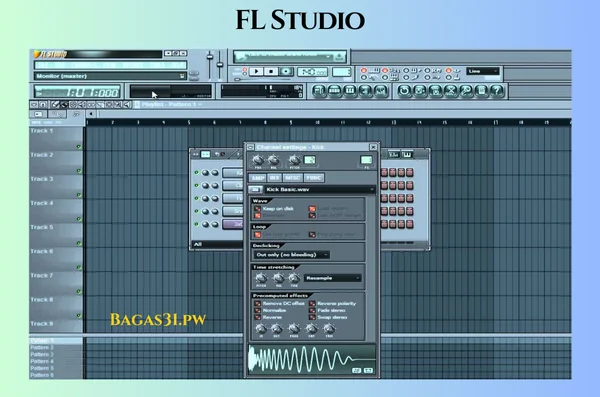Click the purple channel button in step sequencer
600x397 pixels.
point(233,224)
